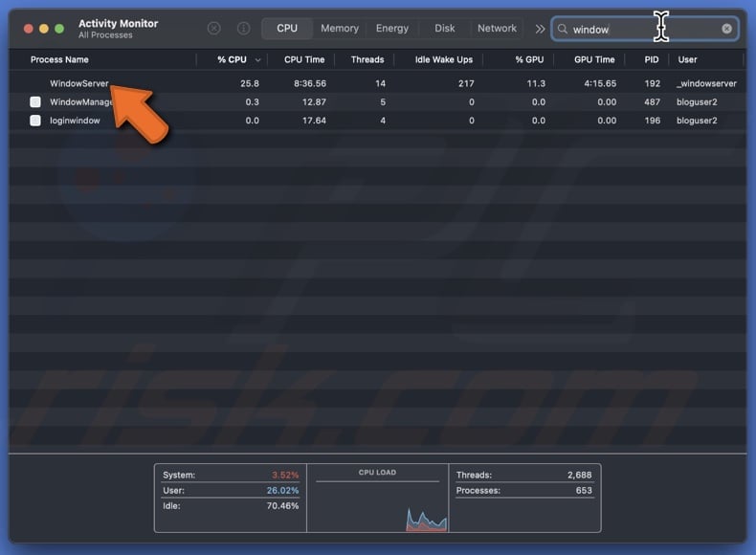
Task: Click the CPU LOAD graph
Action: tap(377, 499)
